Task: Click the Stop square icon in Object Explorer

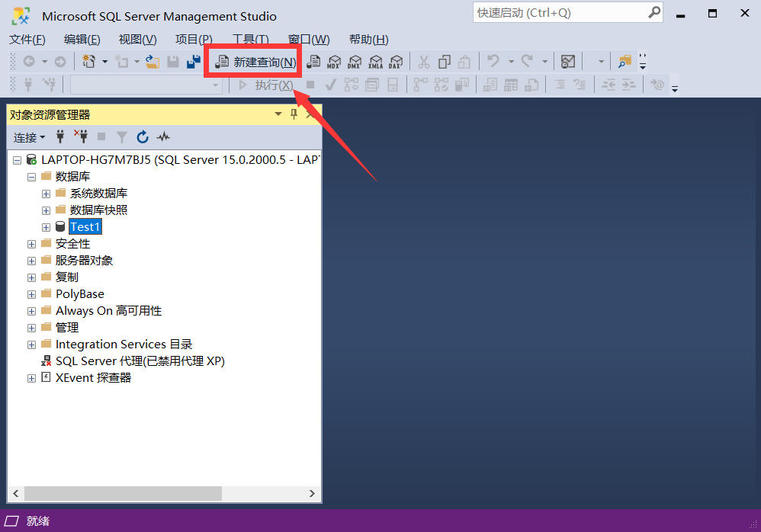Action: click(101, 136)
